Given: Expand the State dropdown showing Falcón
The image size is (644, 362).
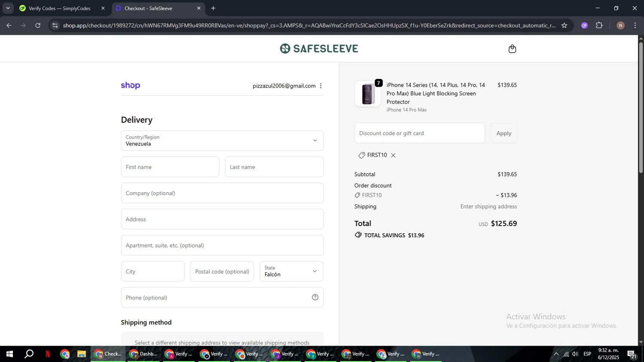Looking at the screenshot, I should click(291, 271).
